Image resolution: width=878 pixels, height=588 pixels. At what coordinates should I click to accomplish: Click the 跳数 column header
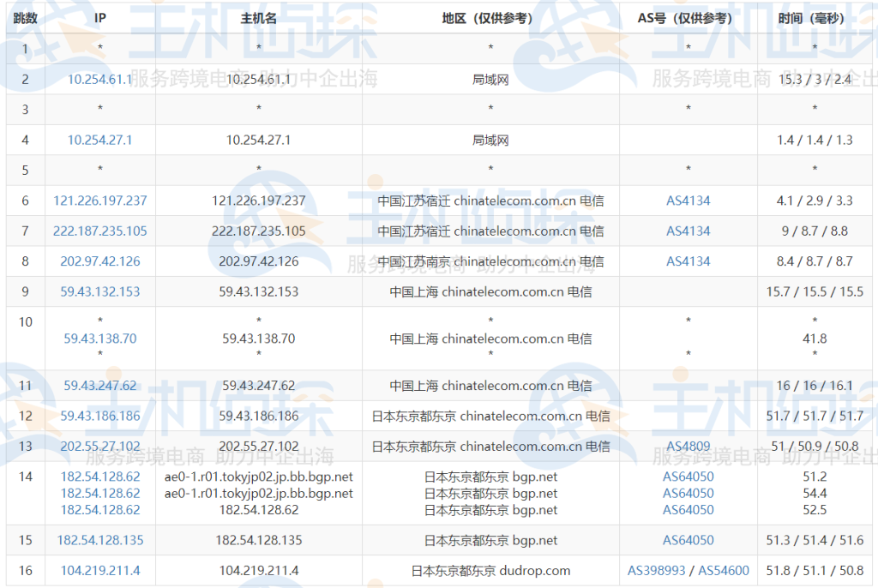coord(26,18)
